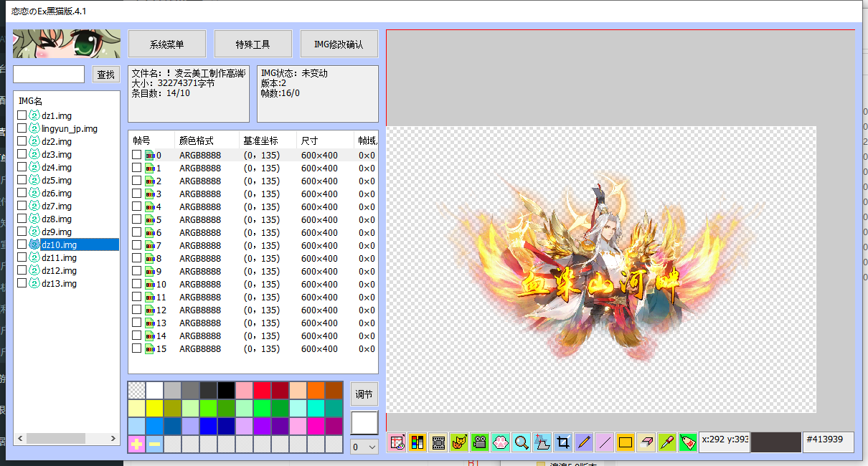Open the palette number dropdown showing 0
This screenshot has height=466, width=868.
[364, 447]
